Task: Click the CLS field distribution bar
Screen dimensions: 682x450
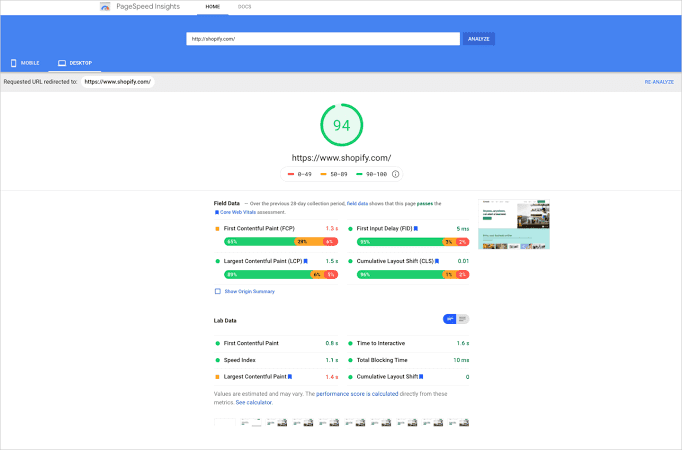Action: pos(413,275)
